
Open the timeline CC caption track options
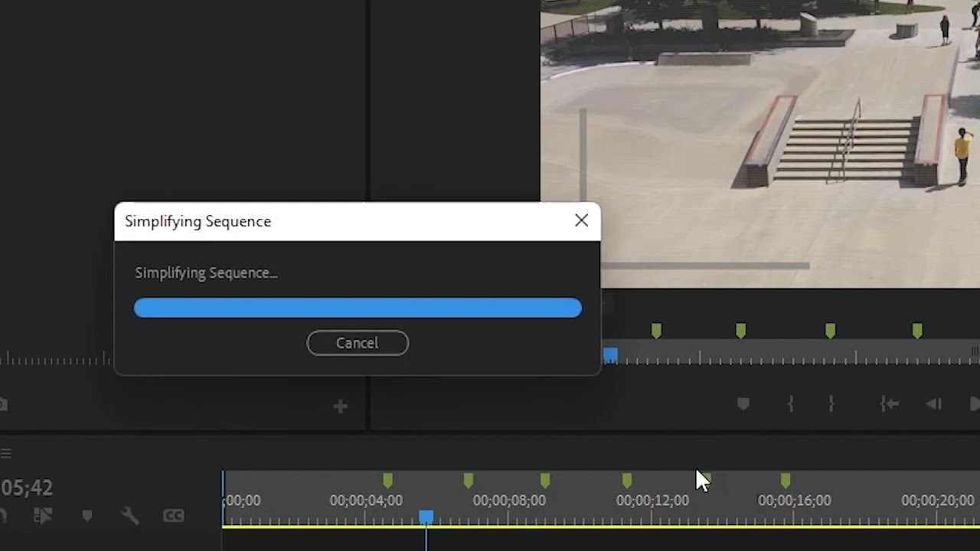pos(174,517)
